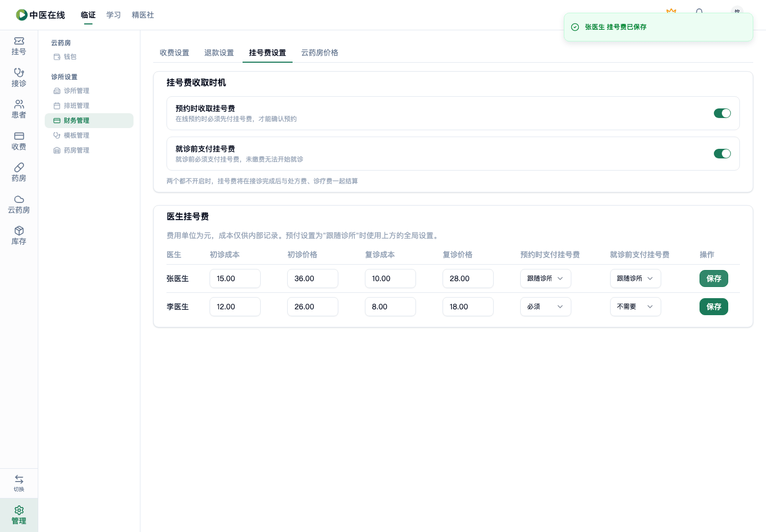Image resolution: width=766 pixels, height=532 pixels.
Task: Click 李医生 初诊成本 field 12.00
Action: coord(235,307)
